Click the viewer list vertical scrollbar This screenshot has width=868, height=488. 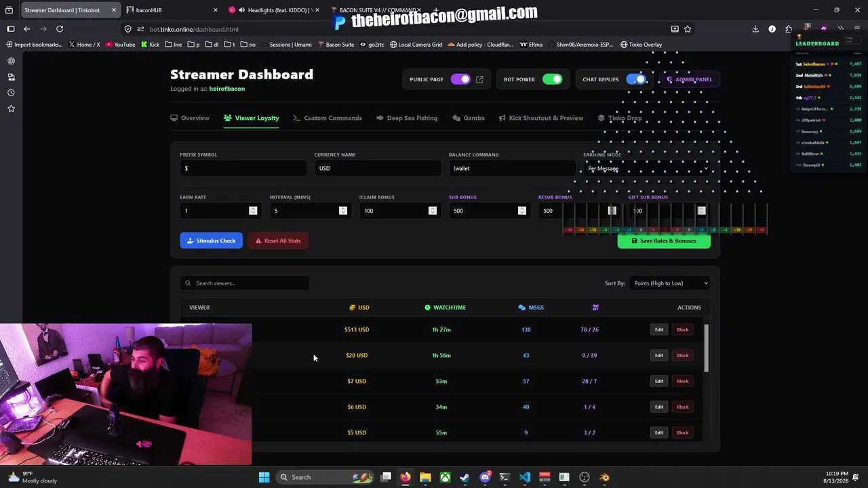[x=706, y=348]
